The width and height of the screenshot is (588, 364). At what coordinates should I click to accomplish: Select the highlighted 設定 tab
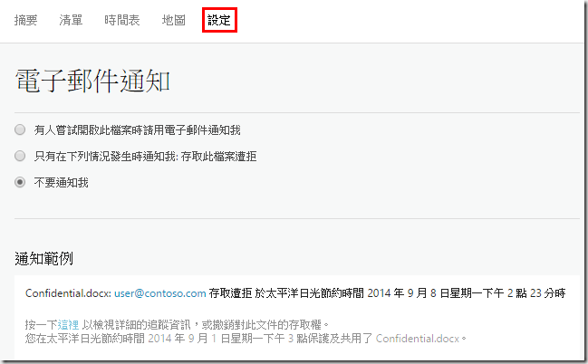[x=219, y=20]
